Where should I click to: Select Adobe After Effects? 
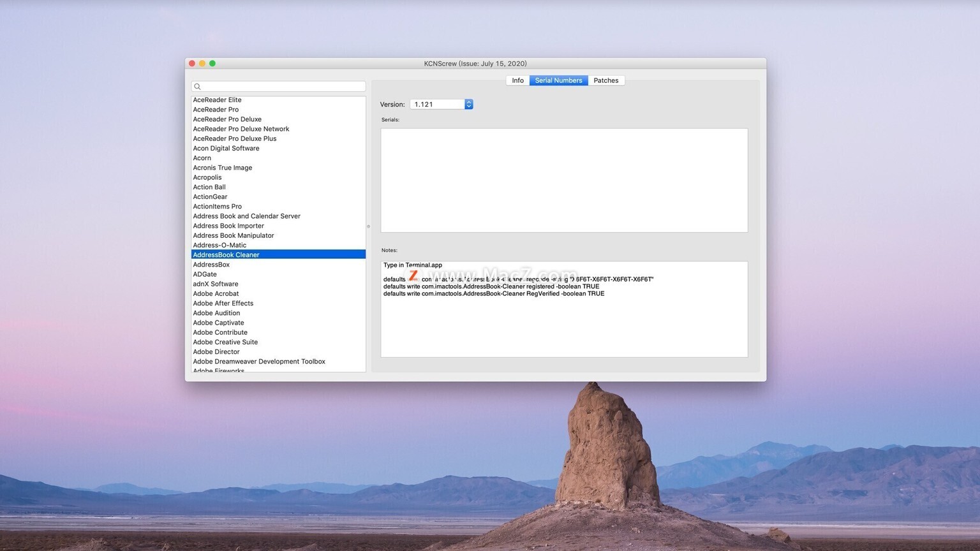pos(278,304)
